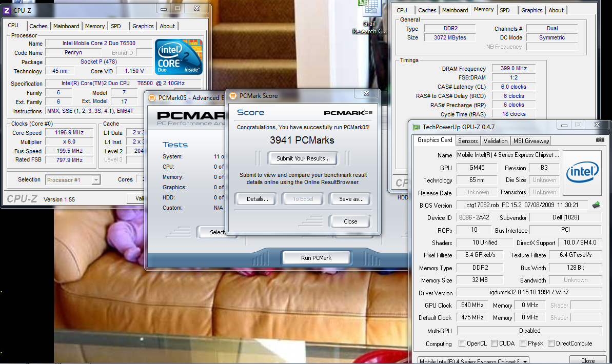Click the GPU-Z screenshot camera icon
The image size is (612, 364).
click(x=600, y=139)
